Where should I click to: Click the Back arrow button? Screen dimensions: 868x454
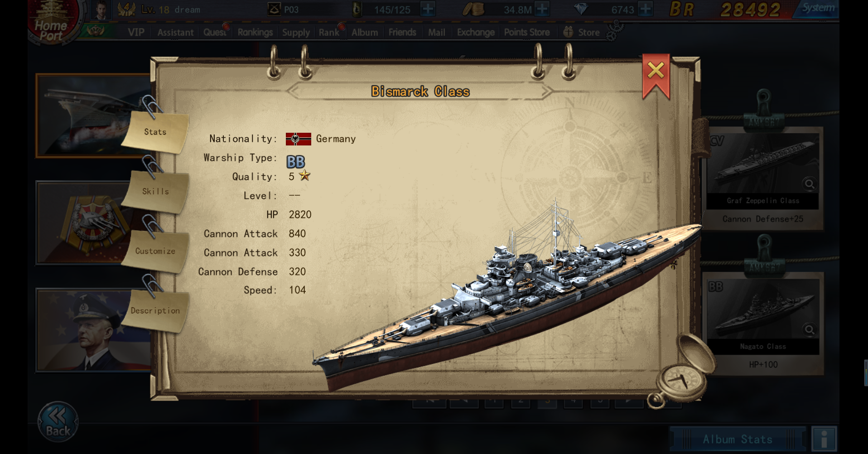click(x=58, y=422)
